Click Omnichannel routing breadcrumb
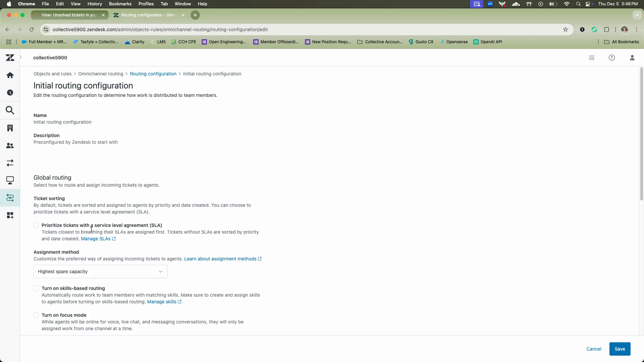The width and height of the screenshot is (644, 362). [101, 74]
